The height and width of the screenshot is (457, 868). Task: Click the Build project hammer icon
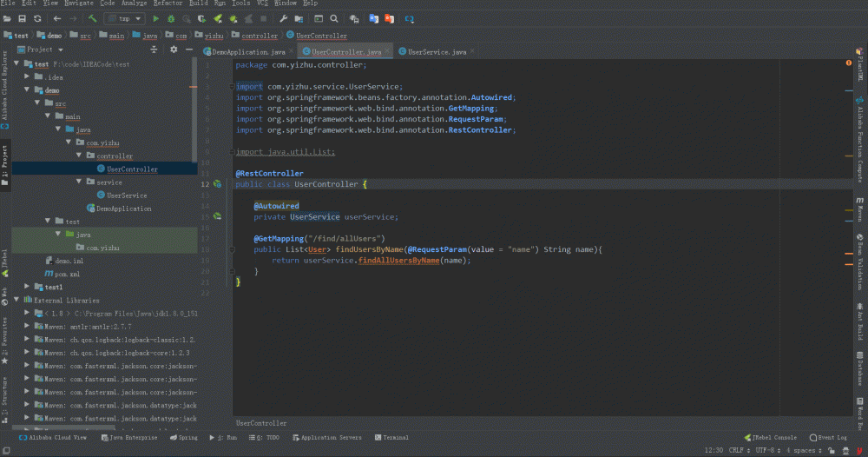[x=92, y=18]
